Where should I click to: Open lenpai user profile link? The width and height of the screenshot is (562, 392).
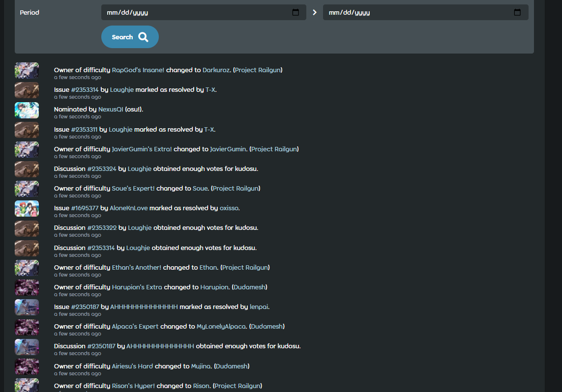point(259,307)
